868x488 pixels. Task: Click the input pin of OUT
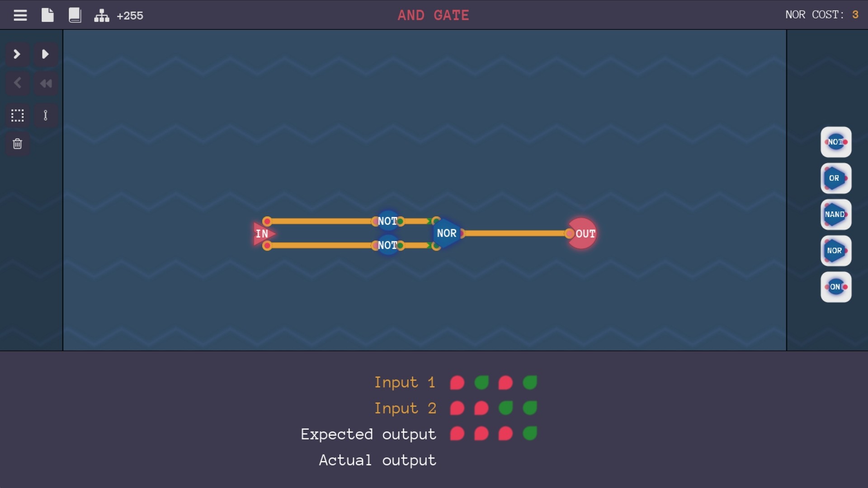coord(569,234)
